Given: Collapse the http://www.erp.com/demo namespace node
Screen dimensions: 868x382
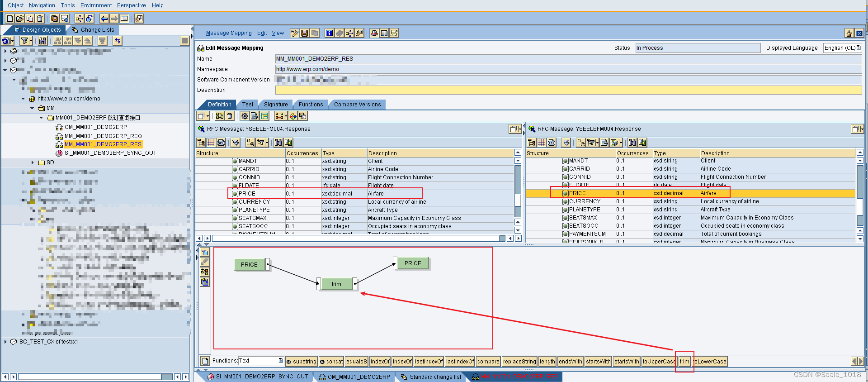Looking at the screenshot, I should [x=23, y=99].
